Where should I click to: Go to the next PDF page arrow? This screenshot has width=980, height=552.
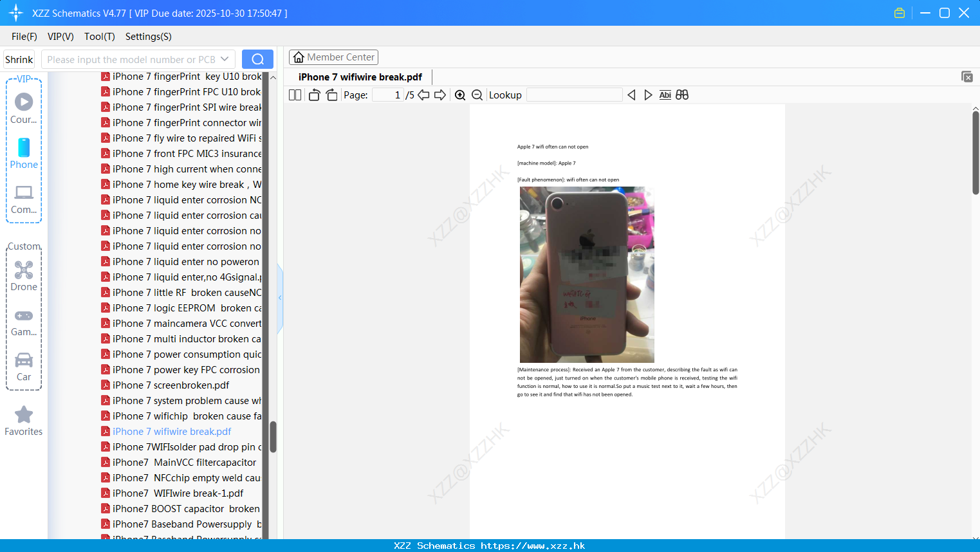tap(440, 95)
